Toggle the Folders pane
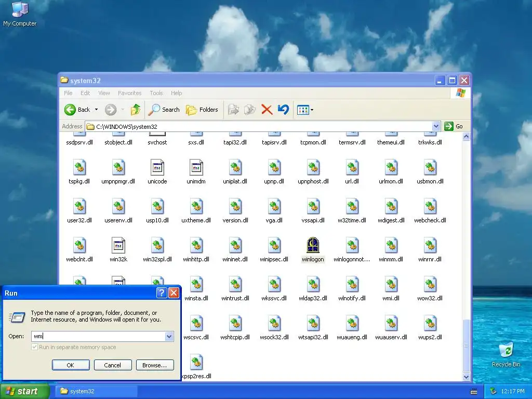This screenshot has height=399, width=532. pyautogui.click(x=202, y=110)
